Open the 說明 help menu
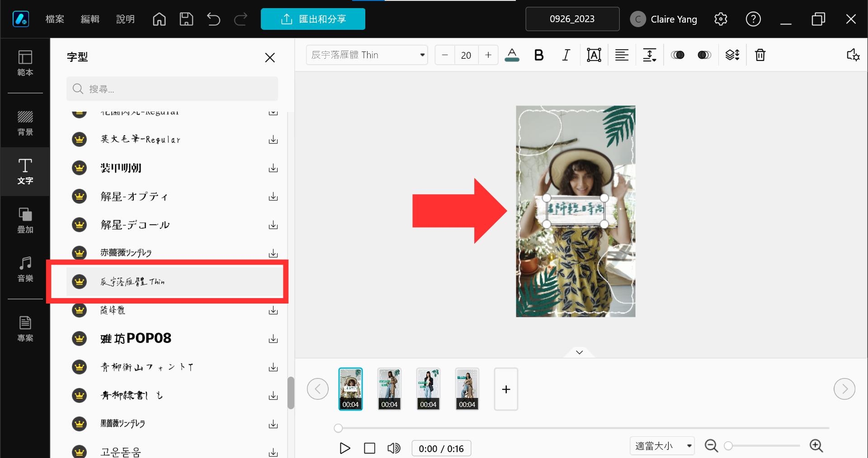868x458 pixels. click(125, 19)
